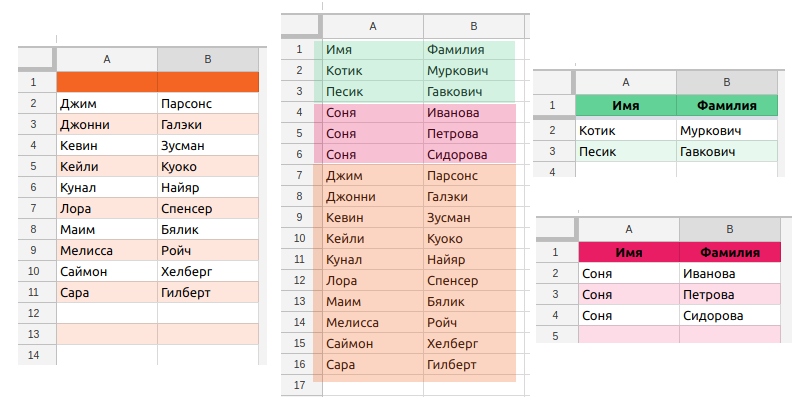Viewport: 800px width, 400px height.
Task: Click the crimson "Имя" header cell
Action: pyautogui.click(x=628, y=252)
